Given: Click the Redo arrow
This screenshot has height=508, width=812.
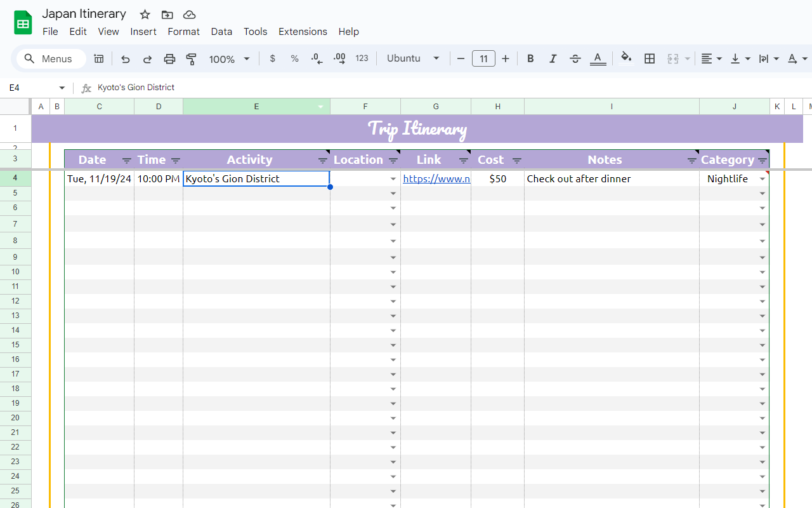Looking at the screenshot, I should 147,59.
